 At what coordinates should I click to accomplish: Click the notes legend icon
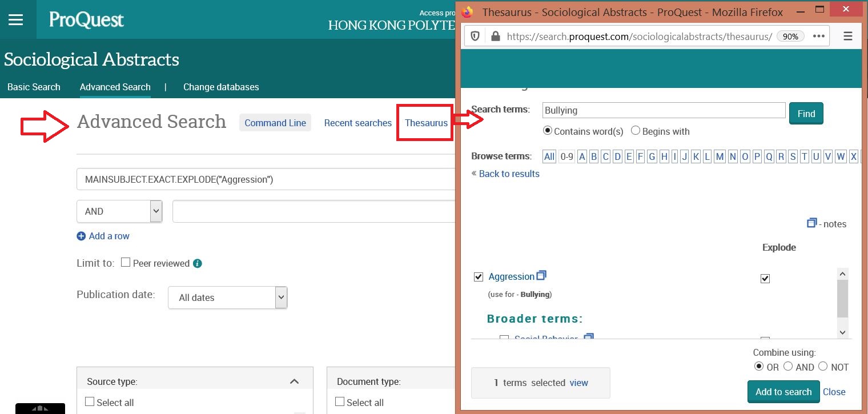[811, 223]
